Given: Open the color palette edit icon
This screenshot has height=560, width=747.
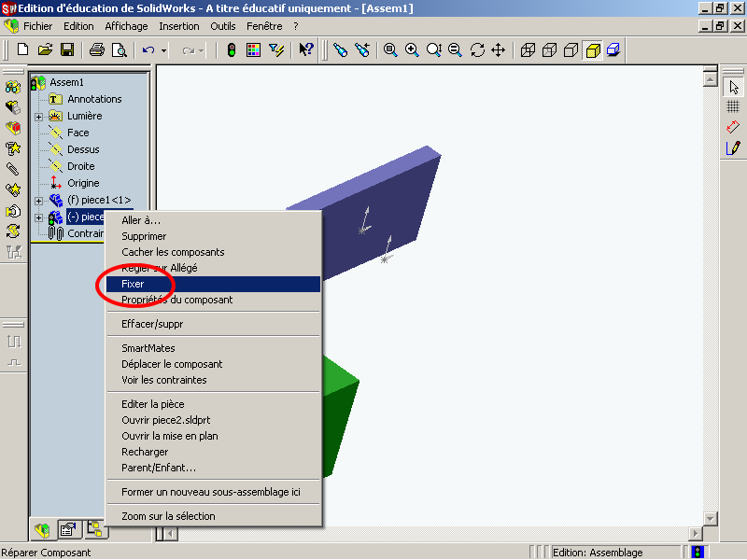Looking at the screenshot, I should (x=253, y=49).
